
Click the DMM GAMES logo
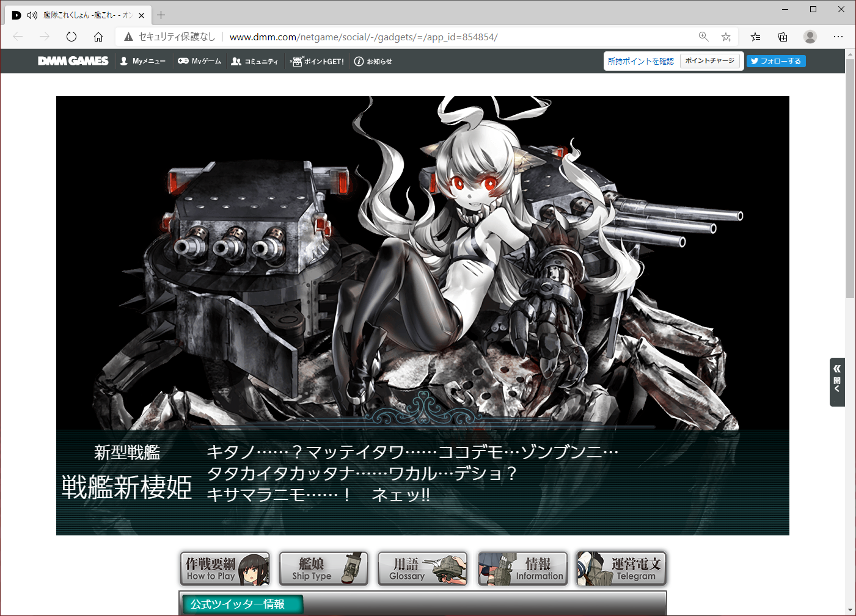click(73, 61)
